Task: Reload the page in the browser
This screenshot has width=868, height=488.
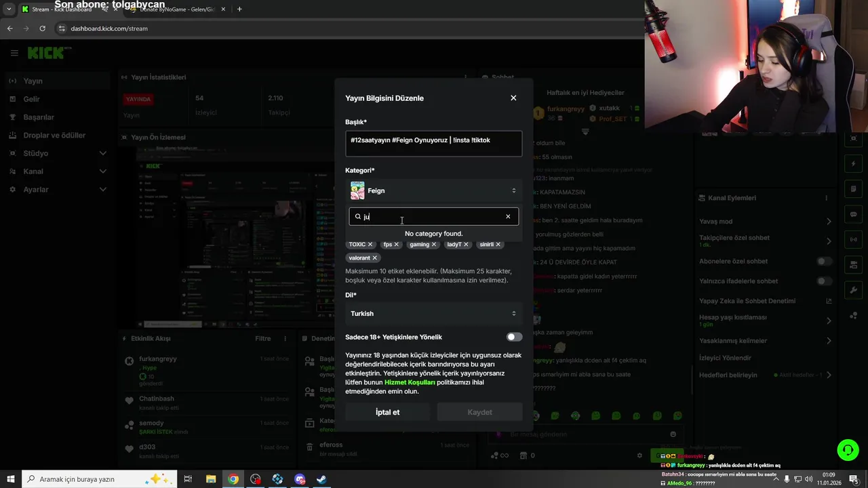Action: (42, 28)
